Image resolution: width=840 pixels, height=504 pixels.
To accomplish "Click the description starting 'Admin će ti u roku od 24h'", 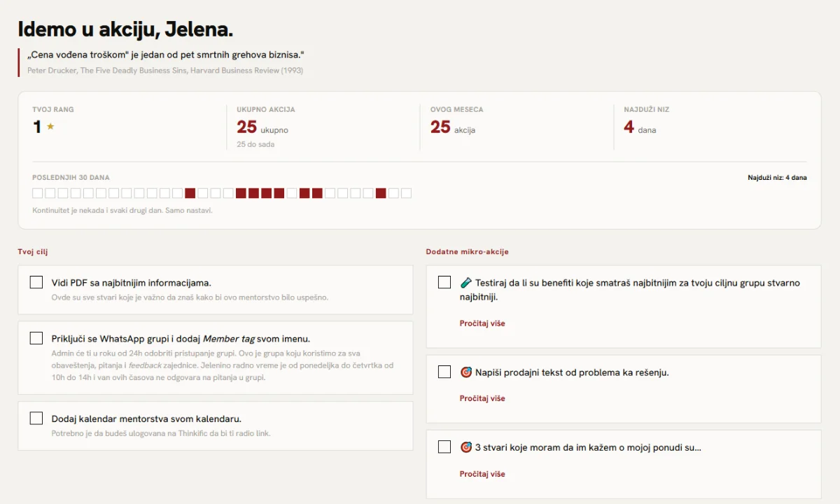I will (223, 365).
